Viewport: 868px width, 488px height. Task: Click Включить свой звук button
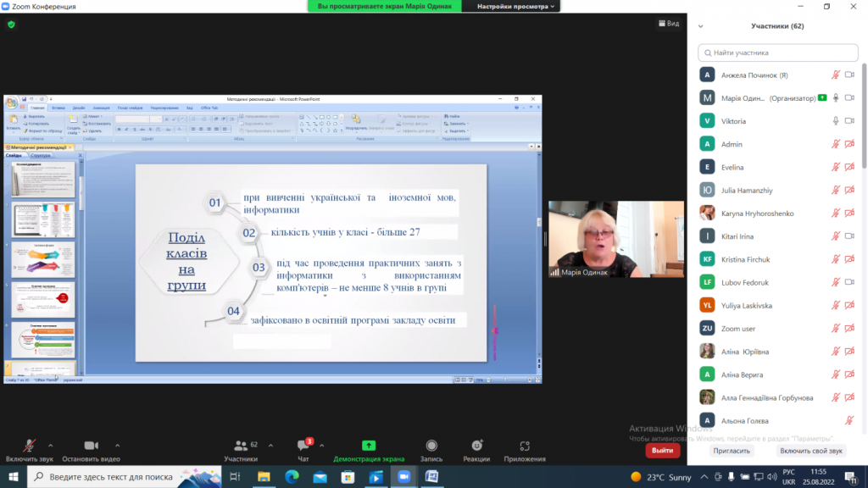coord(811,451)
